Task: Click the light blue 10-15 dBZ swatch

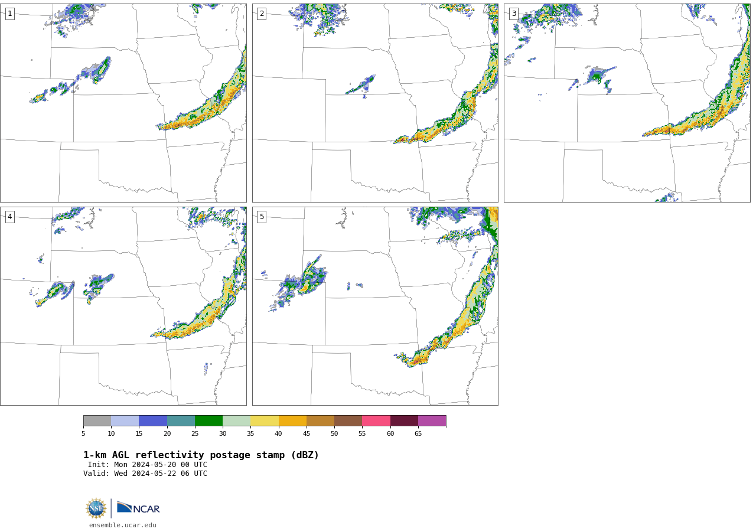Action: coord(125,421)
